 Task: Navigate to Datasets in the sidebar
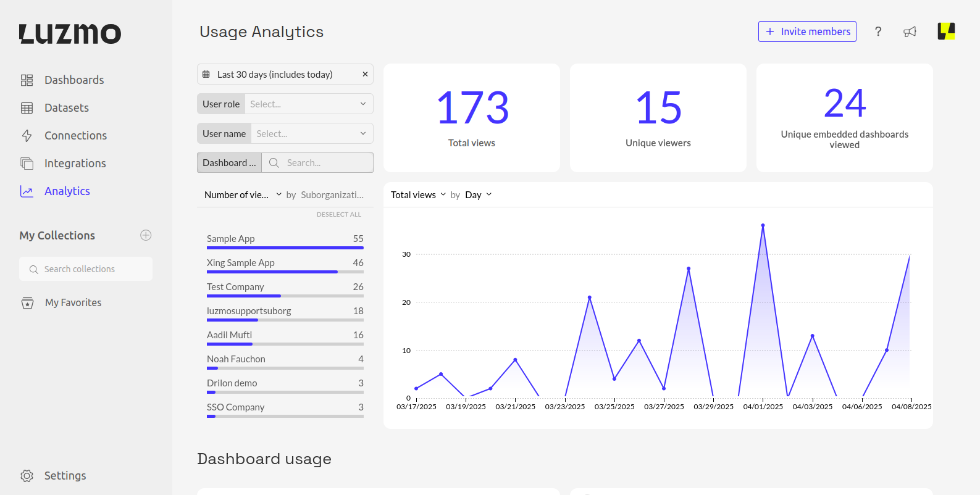66,107
